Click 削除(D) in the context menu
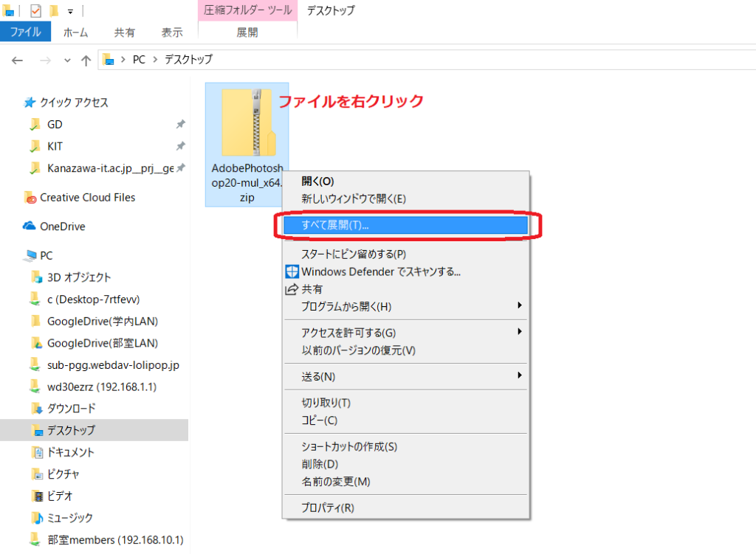 (320, 464)
